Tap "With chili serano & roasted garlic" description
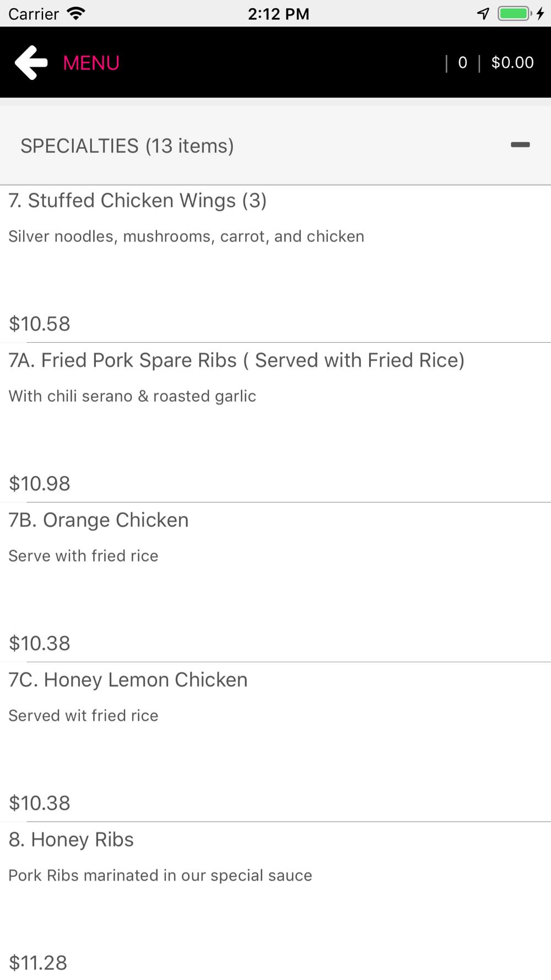Image resolution: width=551 pixels, height=980 pixels. (132, 396)
